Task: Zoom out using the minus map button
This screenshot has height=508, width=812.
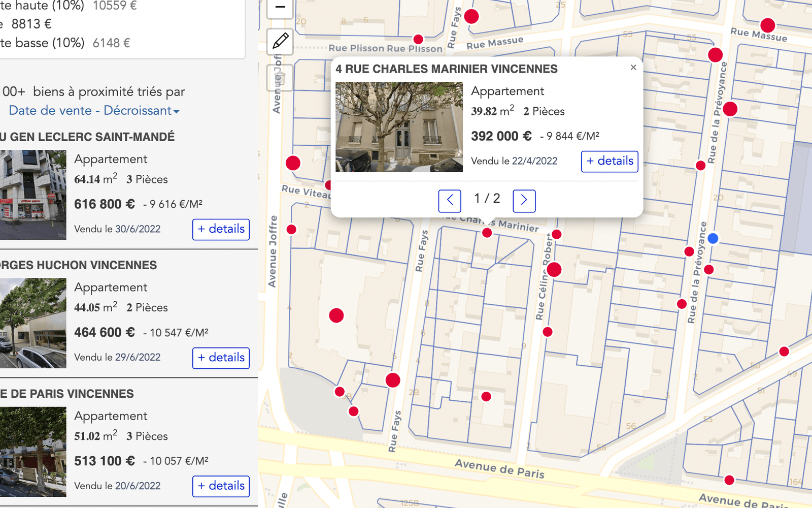Action: click(x=280, y=8)
